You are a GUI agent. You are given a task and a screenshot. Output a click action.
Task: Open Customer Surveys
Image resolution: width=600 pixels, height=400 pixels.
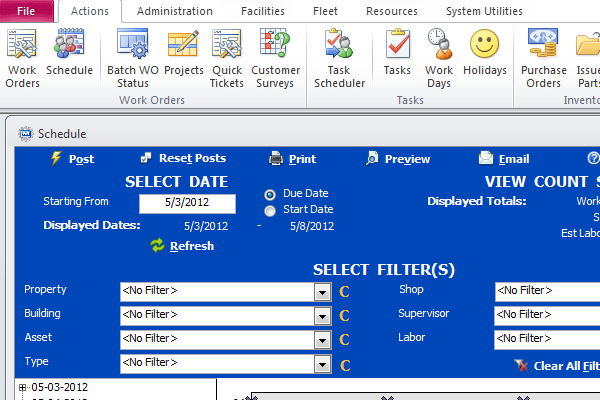pyautogui.click(x=275, y=58)
